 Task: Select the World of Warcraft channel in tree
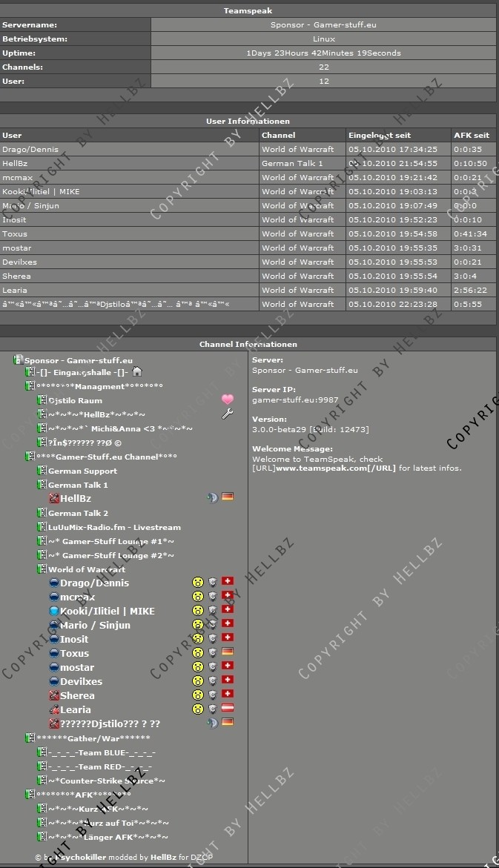87,569
